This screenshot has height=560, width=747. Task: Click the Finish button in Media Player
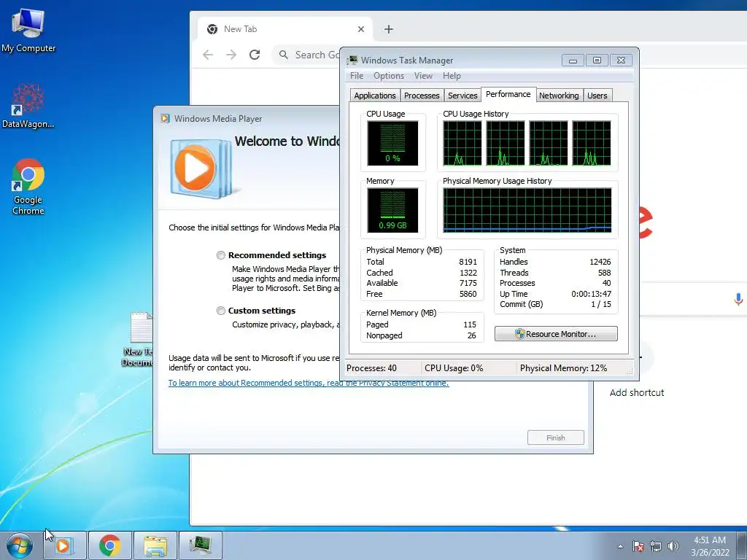555,437
